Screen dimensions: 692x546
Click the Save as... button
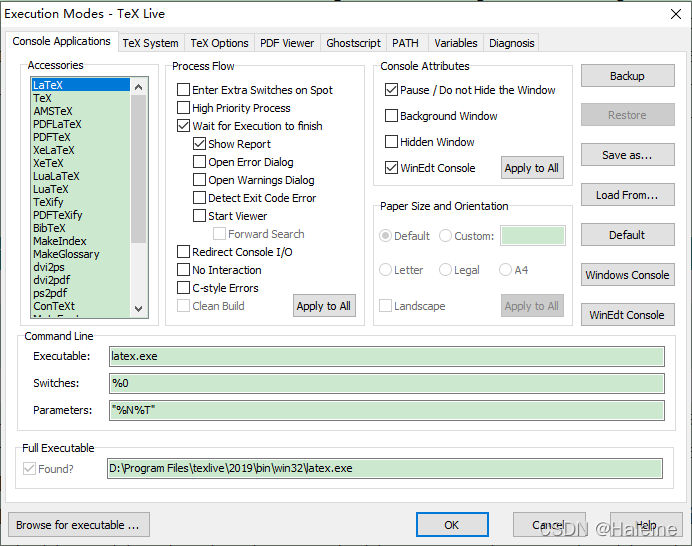coord(627,155)
